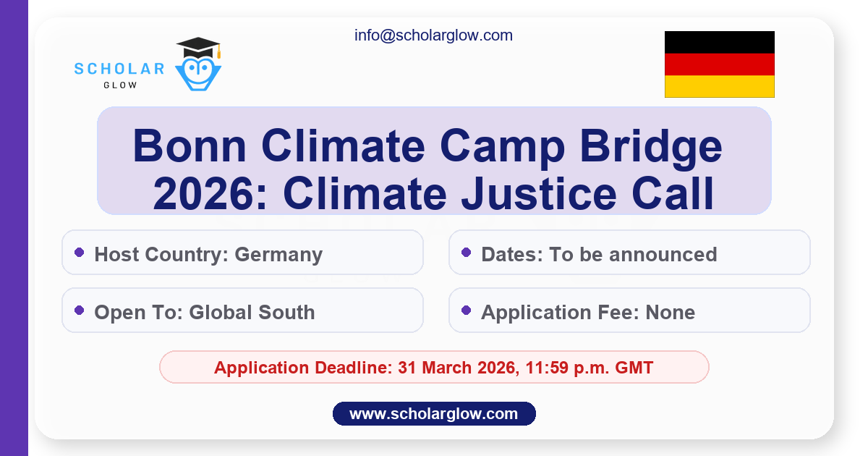Screen dimensions: 868x456
Task: Click the German flag image
Action: pos(719,64)
